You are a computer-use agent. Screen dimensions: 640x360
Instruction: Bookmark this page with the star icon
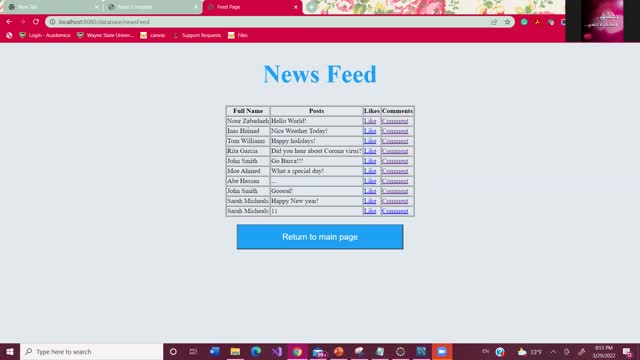[x=507, y=22]
